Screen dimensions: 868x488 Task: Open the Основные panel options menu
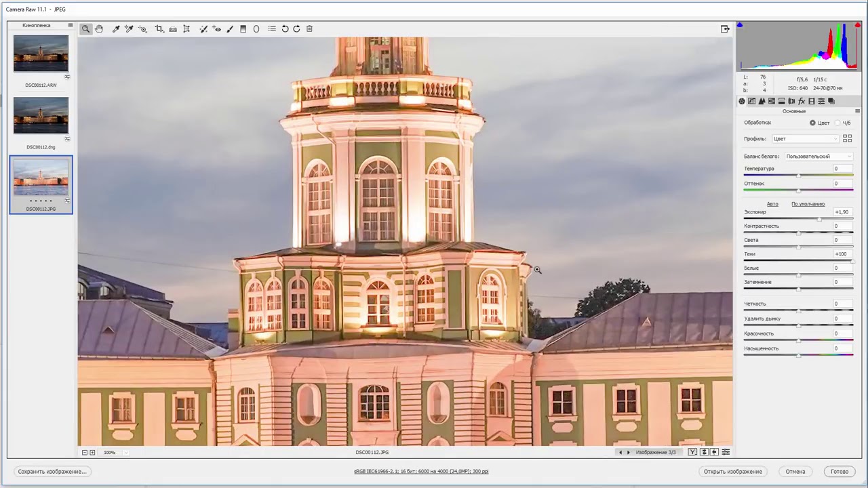coord(857,111)
